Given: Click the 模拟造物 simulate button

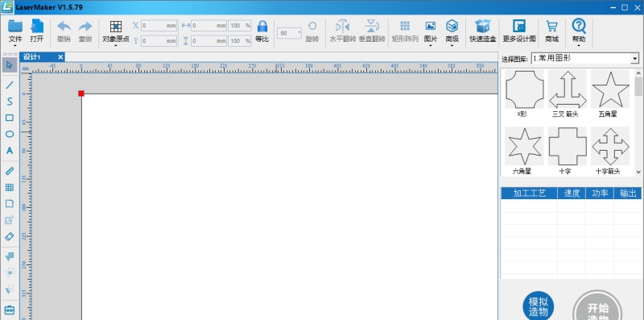Looking at the screenshot, I should [x=538, y=306].
